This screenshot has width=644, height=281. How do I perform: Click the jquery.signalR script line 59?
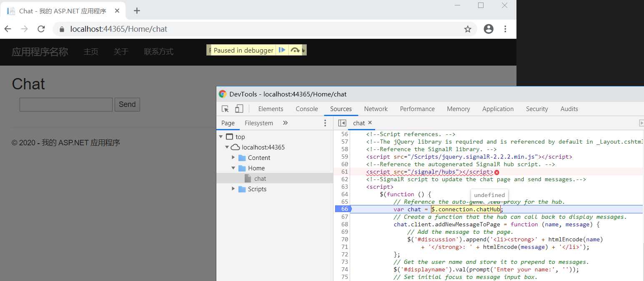coord(469,157)
